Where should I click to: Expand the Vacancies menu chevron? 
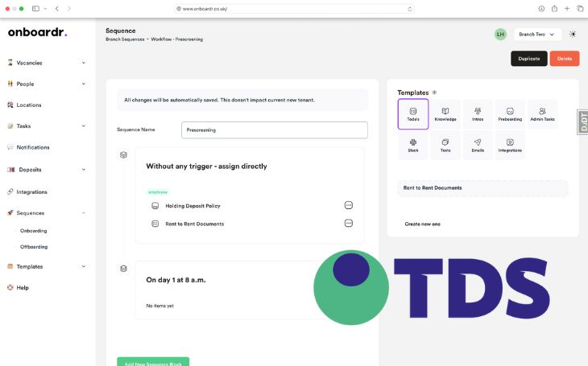click(x=84, y=63)
